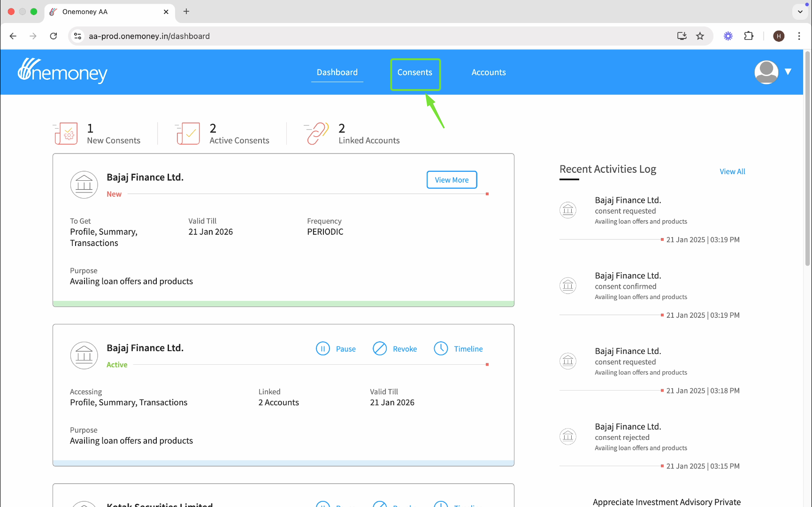812x507 pixels.
Task: Click the Timeline link on Bajaj Finance
Action: (x=468, y=349)
